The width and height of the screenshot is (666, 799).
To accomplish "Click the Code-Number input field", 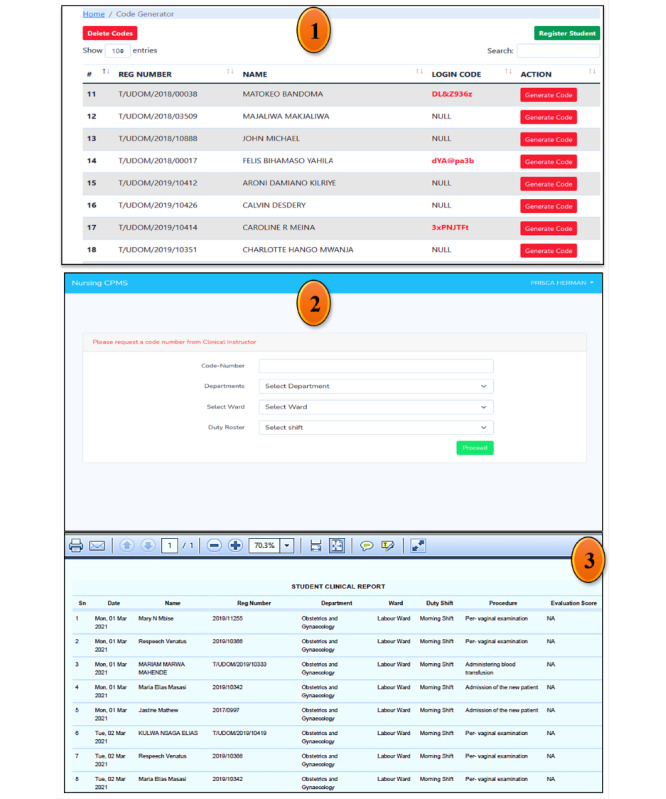I will point(376,366).
